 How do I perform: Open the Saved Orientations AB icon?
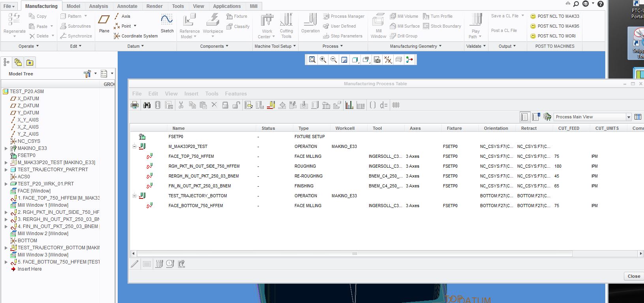pos(366,60)
